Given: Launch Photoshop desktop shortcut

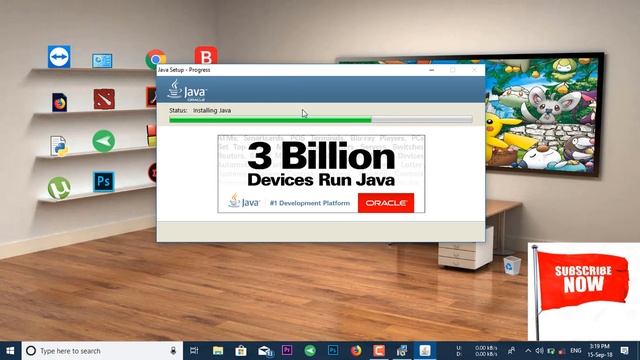Looking at the screenshot, I should tap(104, 182).
